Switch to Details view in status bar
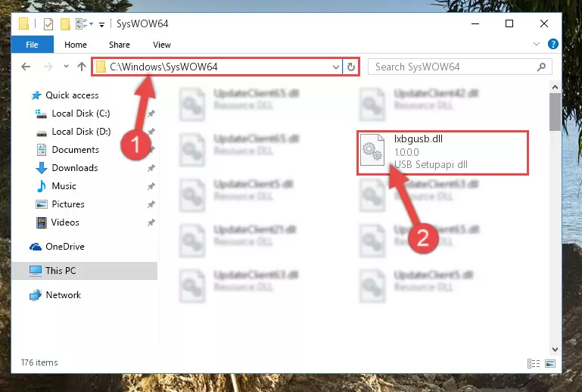Image resolution: width=582 pixels, height=392 pixels. 534,364
